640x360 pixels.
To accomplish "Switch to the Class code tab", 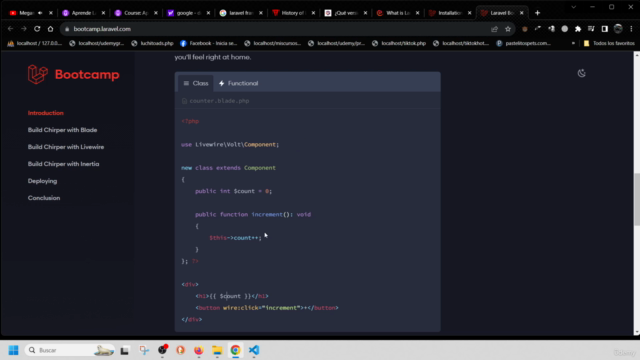I will 196,83.
